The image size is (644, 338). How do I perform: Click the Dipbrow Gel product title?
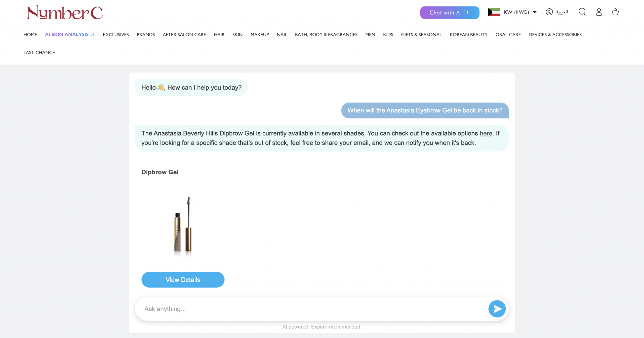point(160,172)
